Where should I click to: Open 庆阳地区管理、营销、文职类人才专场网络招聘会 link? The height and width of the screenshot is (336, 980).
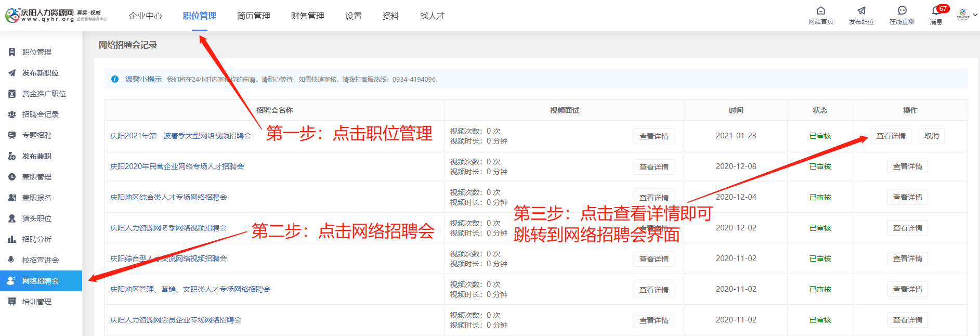pyautogui.click(x=190, y=289)
